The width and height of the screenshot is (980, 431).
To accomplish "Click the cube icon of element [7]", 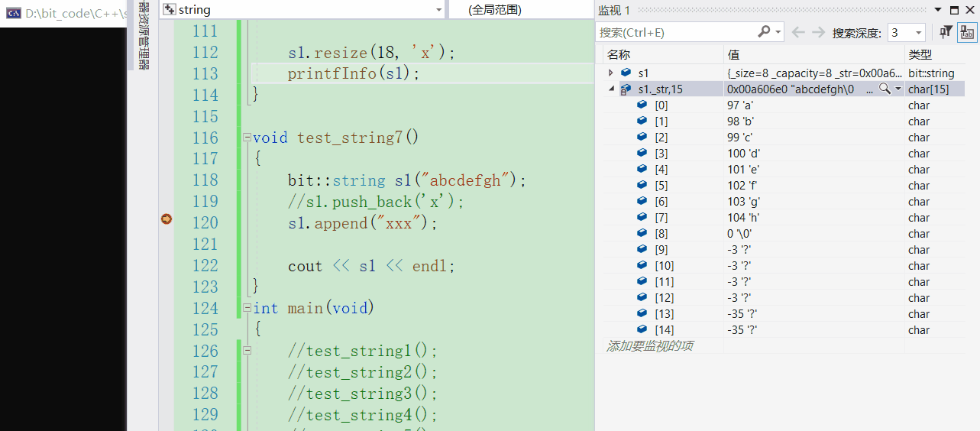I will pyautogui.click(x=642, y=217).
